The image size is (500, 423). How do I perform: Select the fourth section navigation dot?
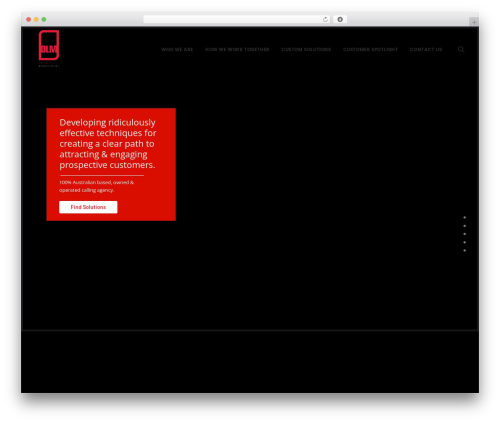464,242
